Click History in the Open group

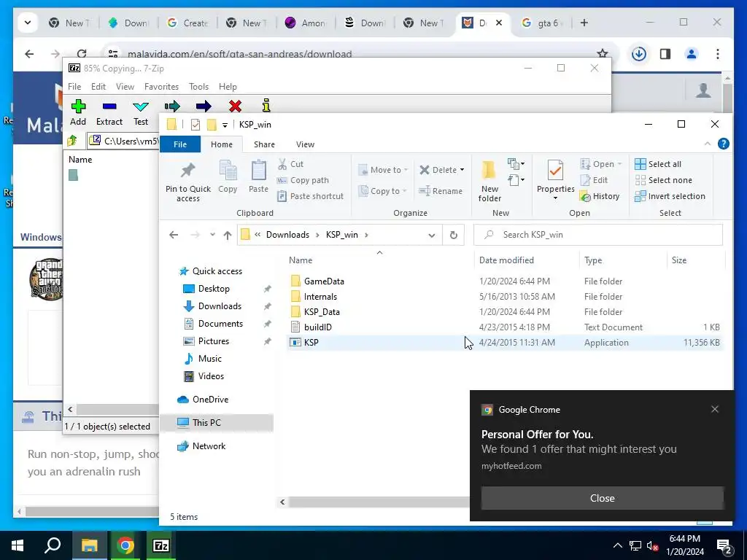click(600, 196)
